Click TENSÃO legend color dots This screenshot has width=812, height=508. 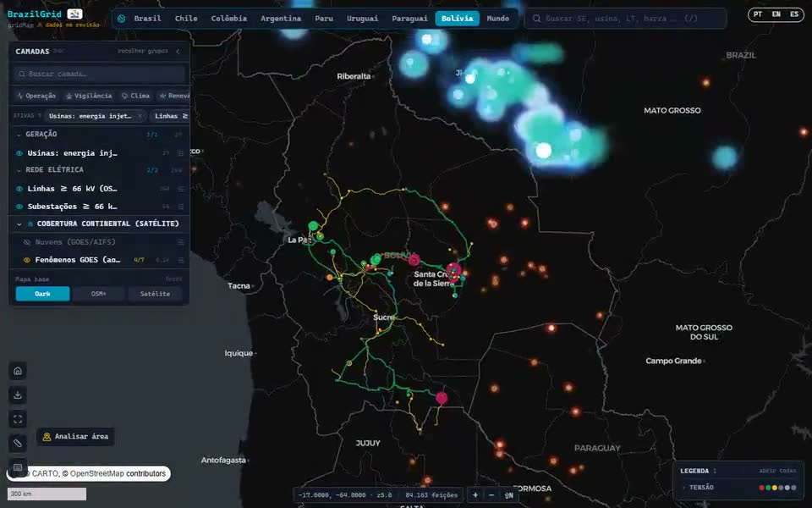[x=778, y=488]
